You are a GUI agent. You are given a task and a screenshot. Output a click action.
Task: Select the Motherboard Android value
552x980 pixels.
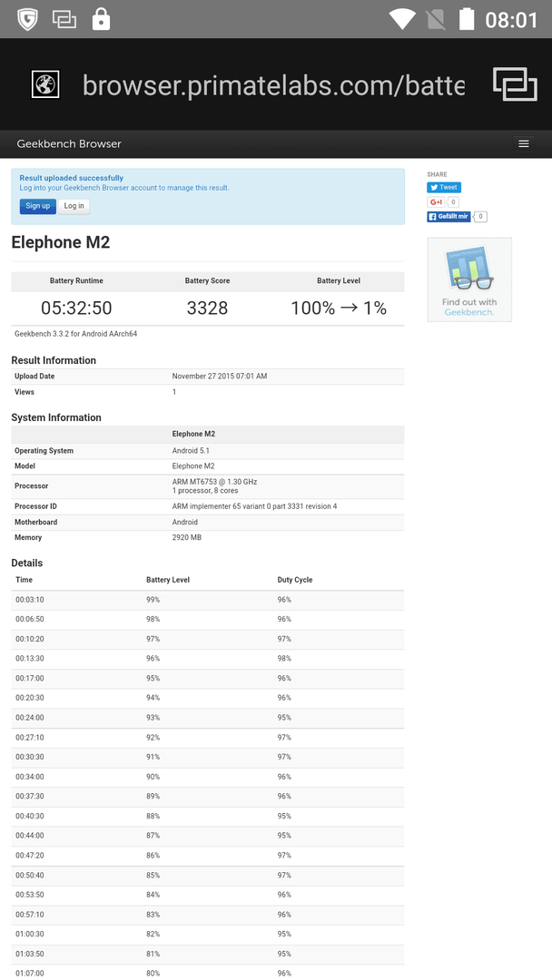(x=184, y=522)
